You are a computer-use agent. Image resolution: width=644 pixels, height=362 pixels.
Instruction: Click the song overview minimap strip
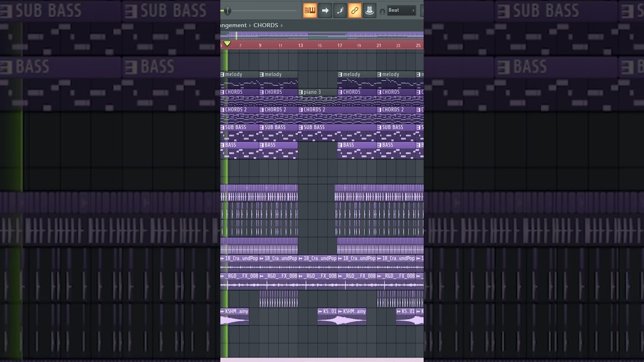coord(322,35)
